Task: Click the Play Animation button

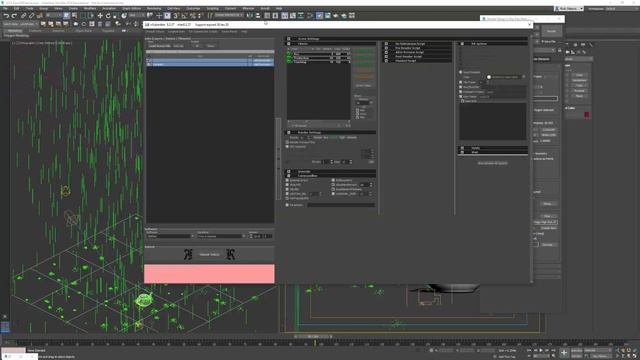Action: [x=541, y=350]
